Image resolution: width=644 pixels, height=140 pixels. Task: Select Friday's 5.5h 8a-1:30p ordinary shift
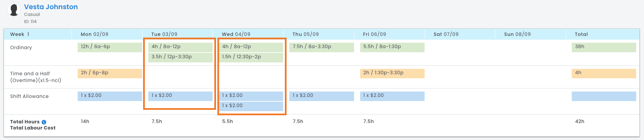pos(392,47)
